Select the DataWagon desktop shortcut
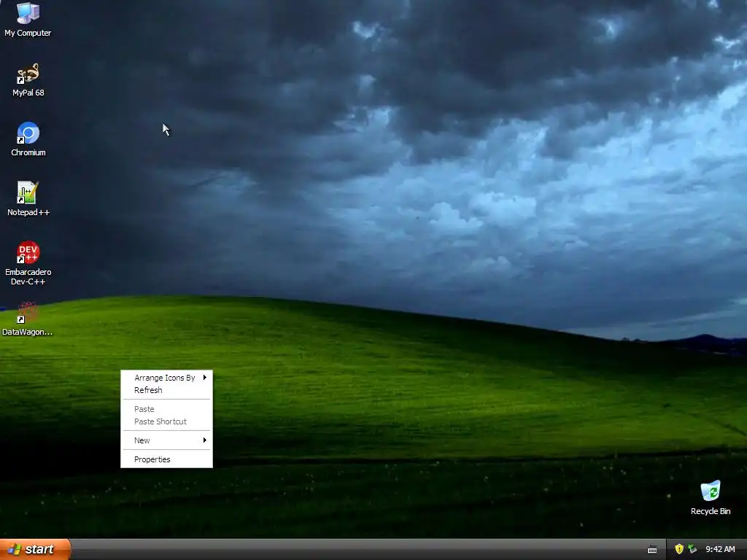The image size is (747, 560). click(27, 319)
